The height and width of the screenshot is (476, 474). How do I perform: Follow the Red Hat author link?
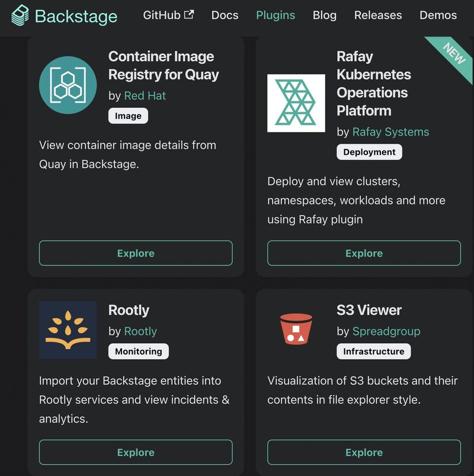(x=145, y=95)
